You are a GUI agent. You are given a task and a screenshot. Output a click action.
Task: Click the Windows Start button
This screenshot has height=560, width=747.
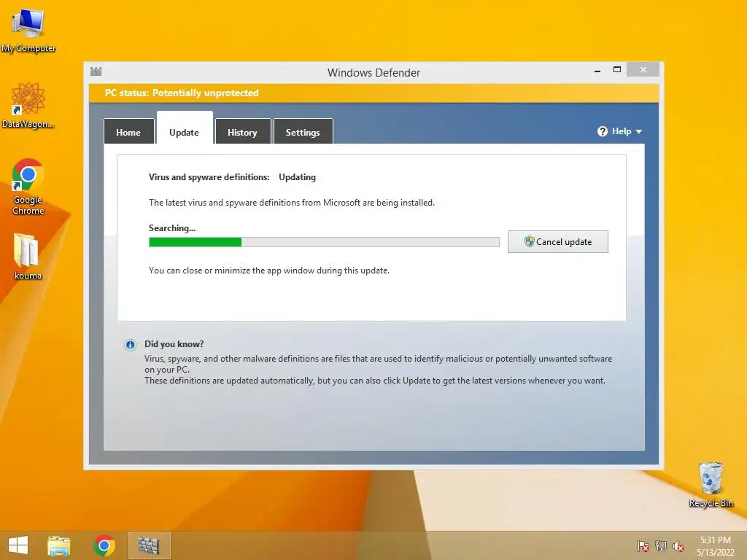click(x=18, y=545)
